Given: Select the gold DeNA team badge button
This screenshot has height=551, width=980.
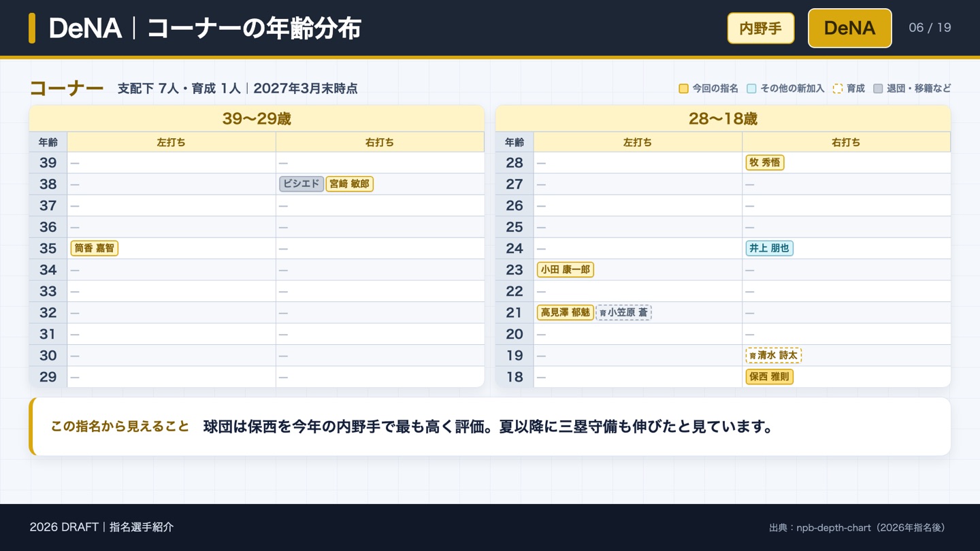Looking at the screenshot, I should click(x=849, y=28).
